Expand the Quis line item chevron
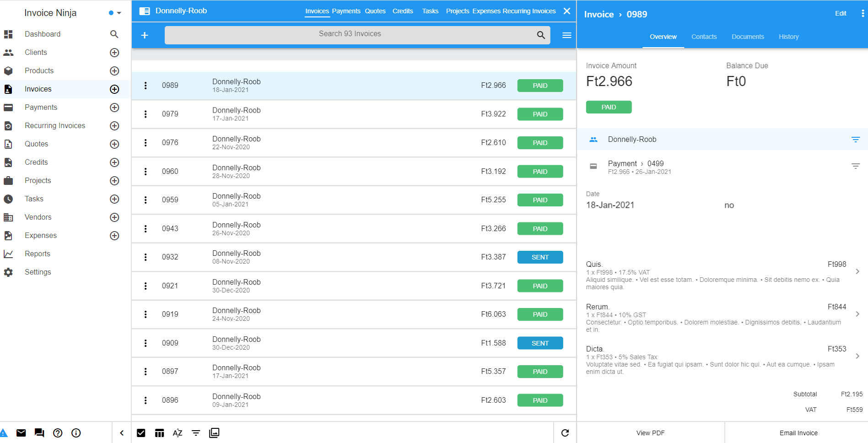Image resolution: width=868 pixels, height=443 pixels. (x=857, y=271)
